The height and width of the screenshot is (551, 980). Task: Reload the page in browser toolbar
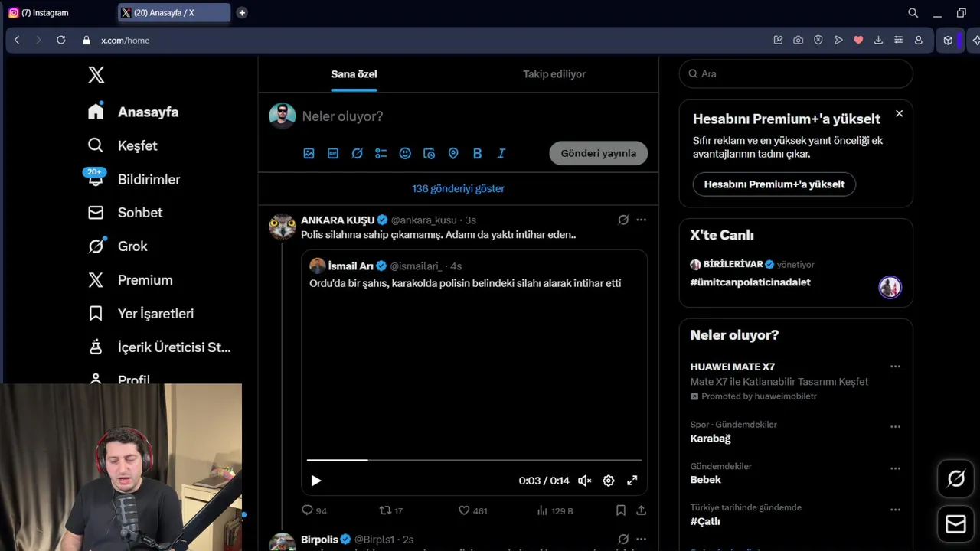coord(61,40)
